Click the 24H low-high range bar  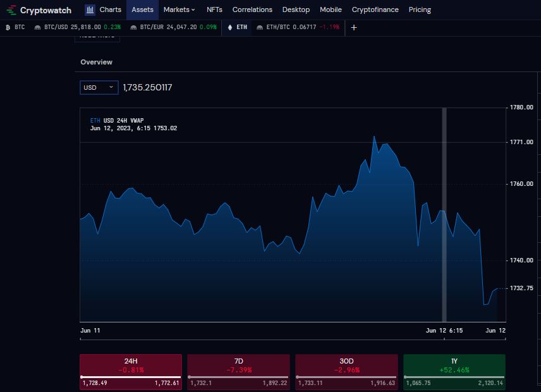pyautogui.click(x=131, y=377)
